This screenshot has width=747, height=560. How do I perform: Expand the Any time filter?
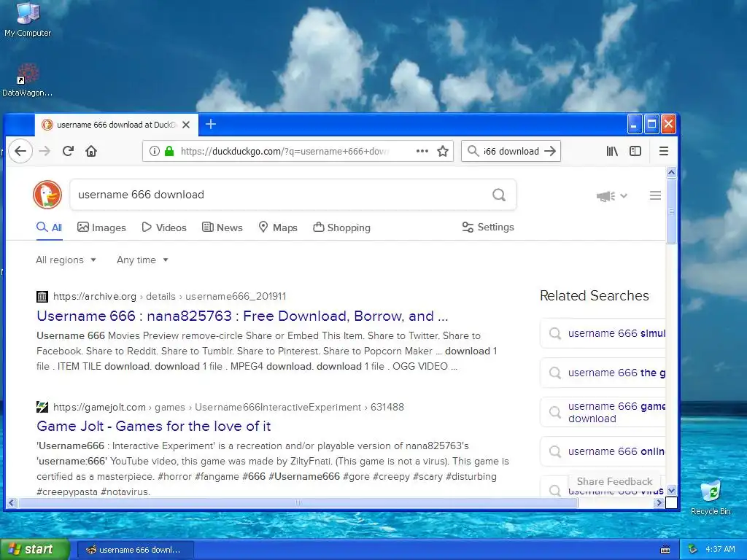coord(142,260)
